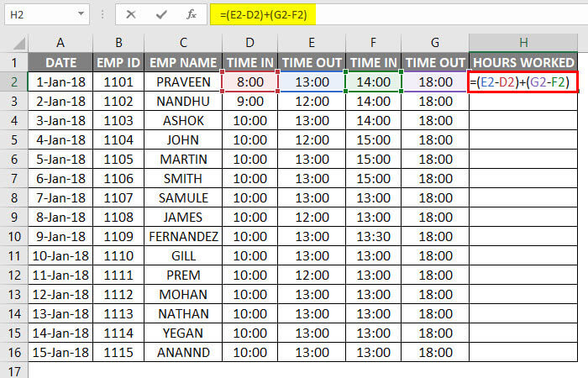Select the cell with name SMITH
The height and width of the screenshot is (378, 588).
183,178
